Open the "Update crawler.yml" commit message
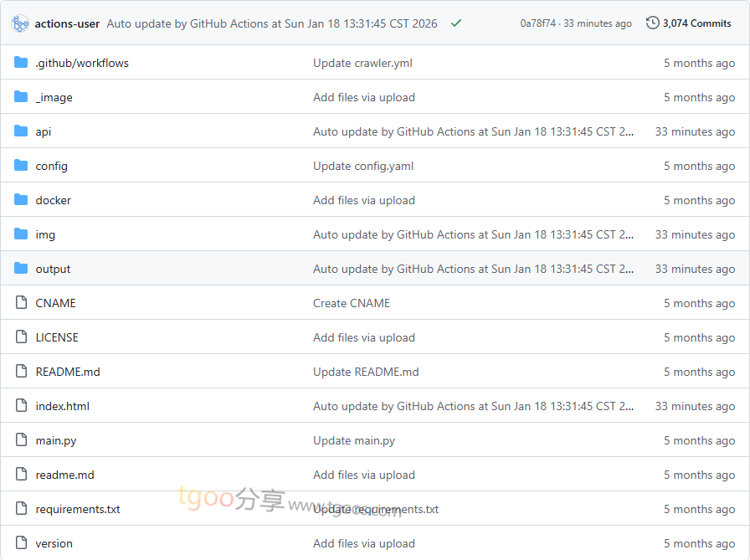Image resolution: width=750 pixels, height=560 pixels. [x=362, y=63]
